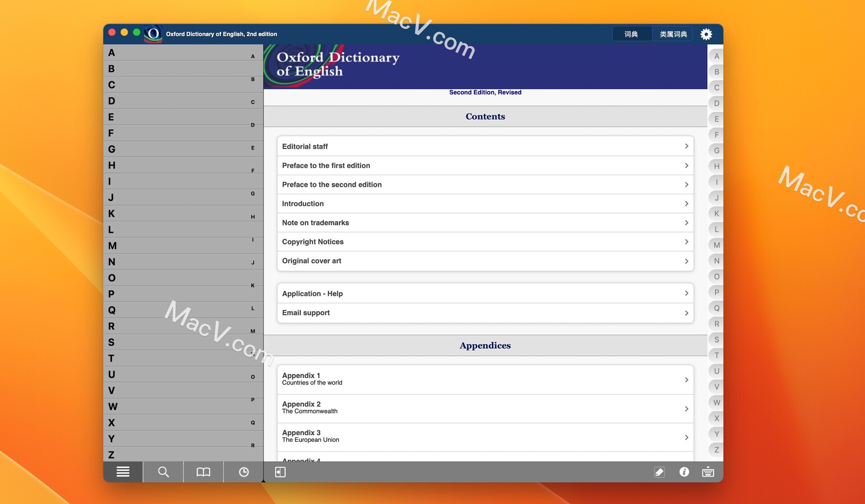Jump to H in right alphabet strip

[716, 166]
